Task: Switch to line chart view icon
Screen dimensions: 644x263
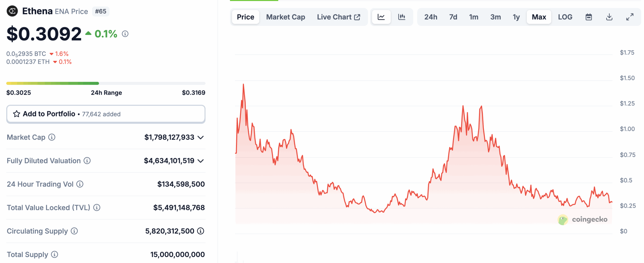Action: pyautogui.click(x=381, y=17)
